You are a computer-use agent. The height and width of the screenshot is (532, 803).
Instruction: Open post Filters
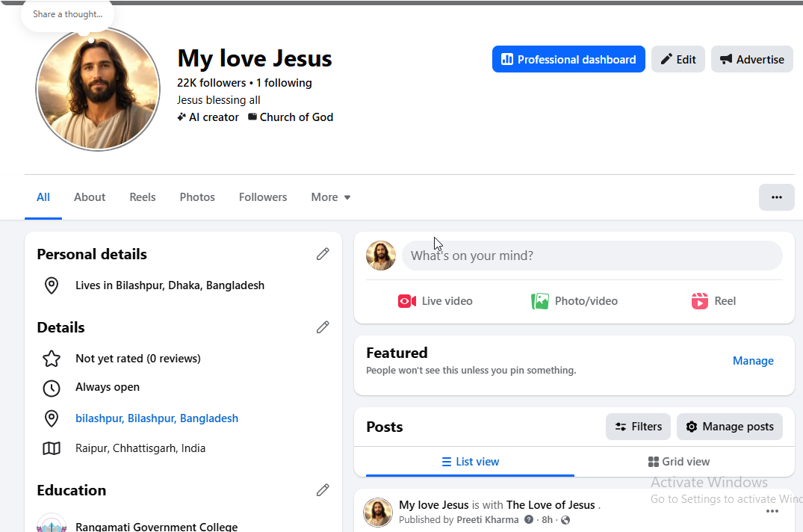point(638,427)
